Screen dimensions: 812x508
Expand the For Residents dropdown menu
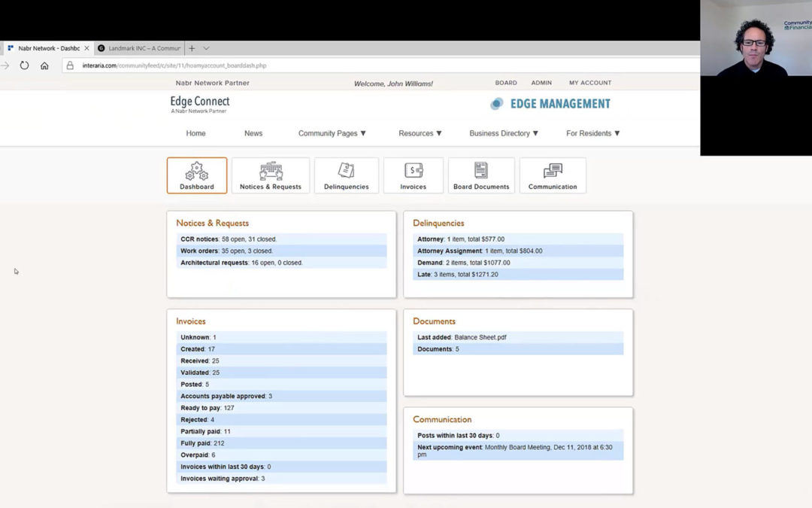click(592, 133)
